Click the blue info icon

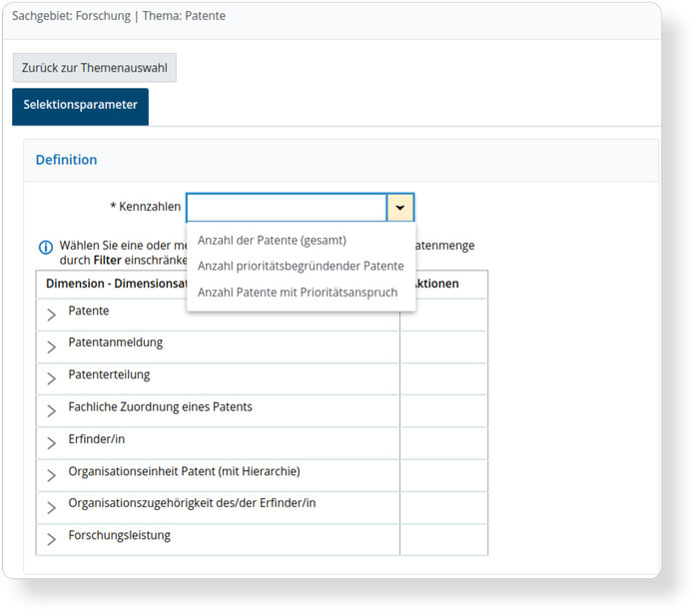coord(46,247)
